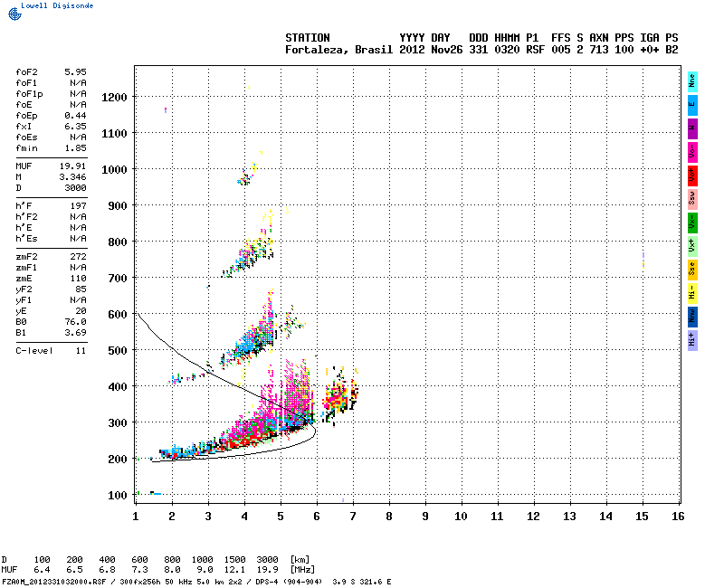The width and height of the screenshot is (724, 588).
Task: Click the h'F value 197
Action: 78,206
